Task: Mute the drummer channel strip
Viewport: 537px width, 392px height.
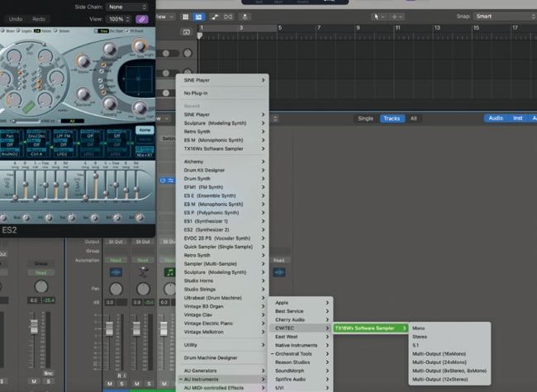Action: coord(136,384)
